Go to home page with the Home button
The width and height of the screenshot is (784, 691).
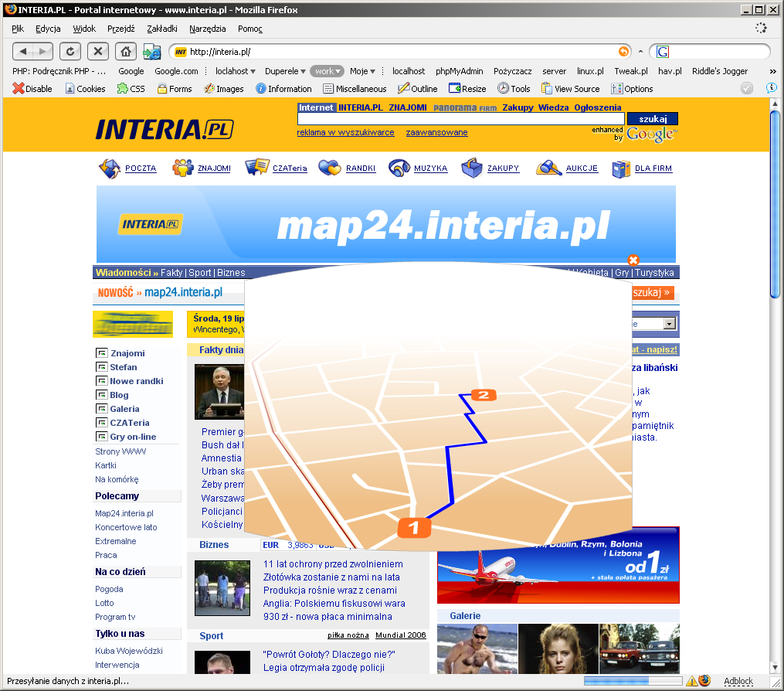click(125, 51)
